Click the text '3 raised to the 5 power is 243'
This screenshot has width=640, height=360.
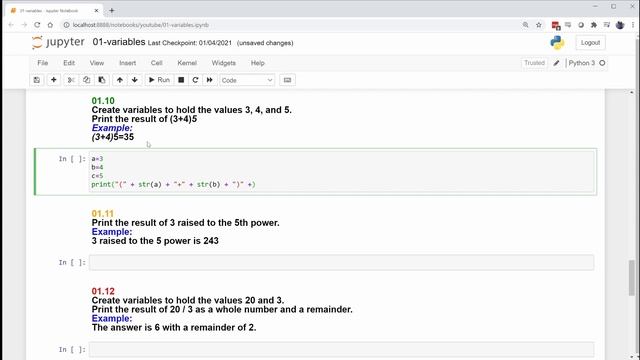coord(155,241)
